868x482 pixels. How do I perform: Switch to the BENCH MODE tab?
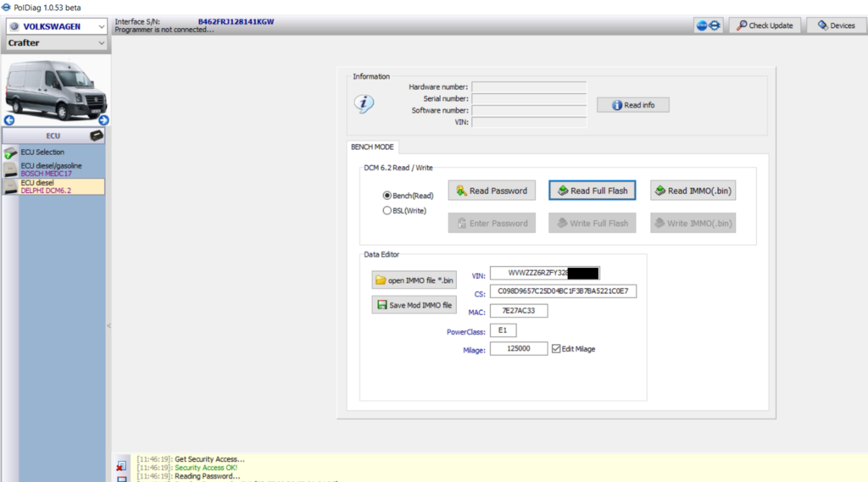click(372, 147)
